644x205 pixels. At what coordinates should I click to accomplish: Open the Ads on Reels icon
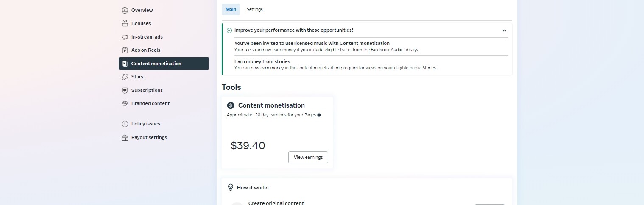(125, 50)
